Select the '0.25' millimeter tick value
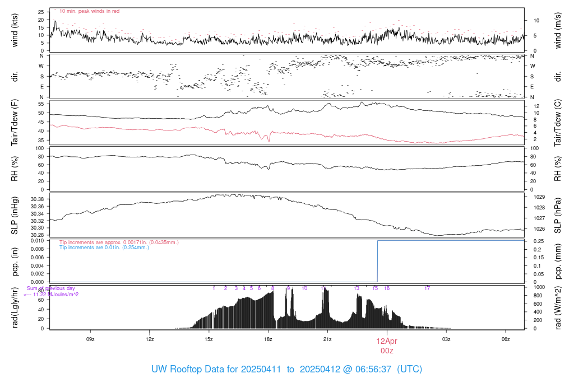Image resolution: width=574 pixels, height=392 pixels. point(539,241)
